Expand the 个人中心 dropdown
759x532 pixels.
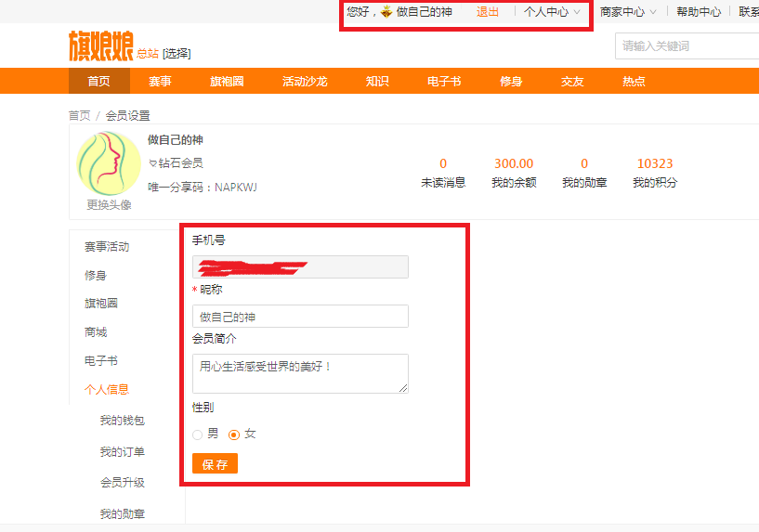pos(552,12)
